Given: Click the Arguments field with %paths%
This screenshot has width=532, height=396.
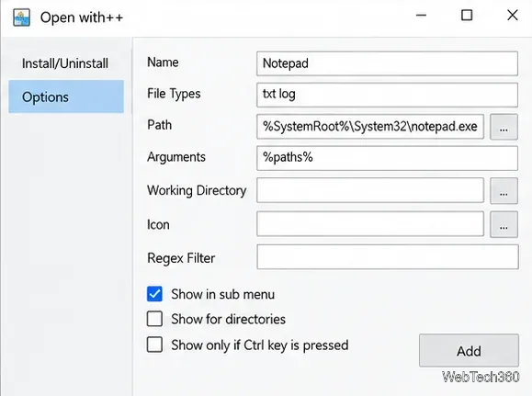Looking at the screenshot, I should (x=387, y=158).
